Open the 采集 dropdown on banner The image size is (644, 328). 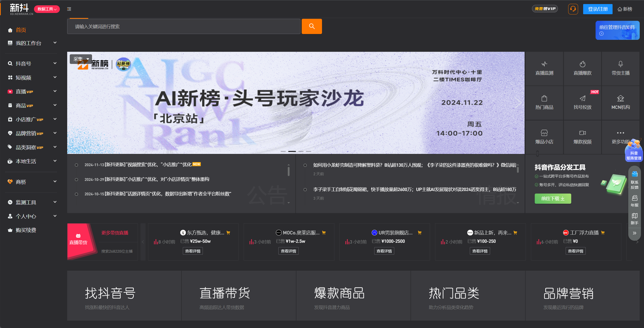click(81, 59)
